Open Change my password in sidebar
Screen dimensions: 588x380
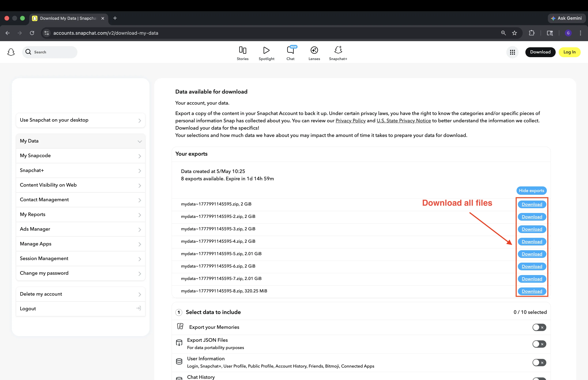tap(81, 273)
